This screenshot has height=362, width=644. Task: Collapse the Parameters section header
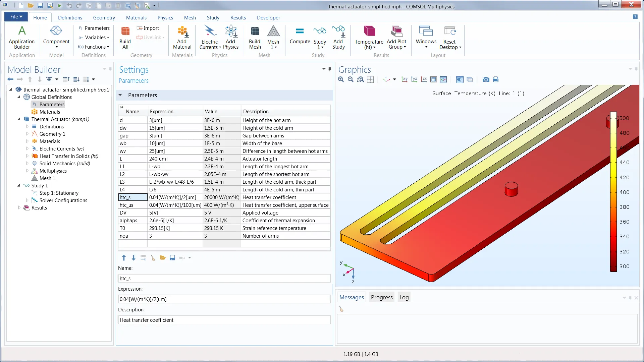click(x=120, y=95)
